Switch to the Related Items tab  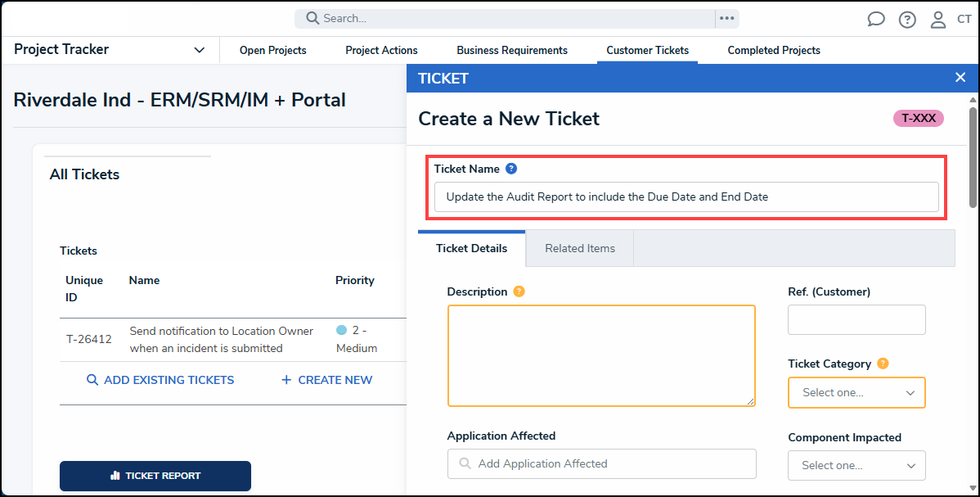point(578,247)
